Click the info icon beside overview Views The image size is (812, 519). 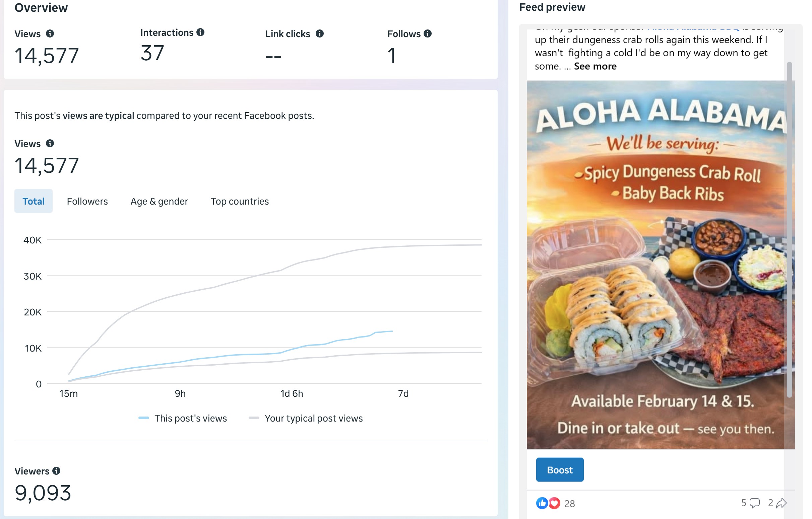click(x=50, y=34)
